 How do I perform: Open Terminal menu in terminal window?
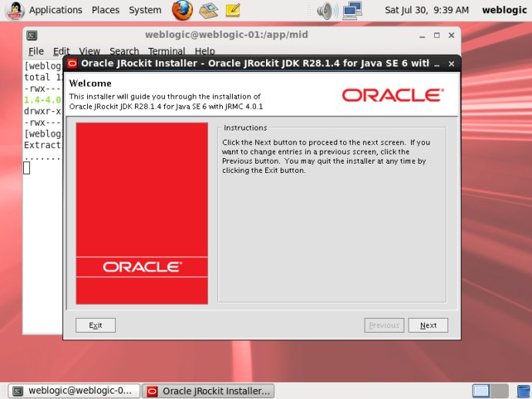[x=167, y=51]
